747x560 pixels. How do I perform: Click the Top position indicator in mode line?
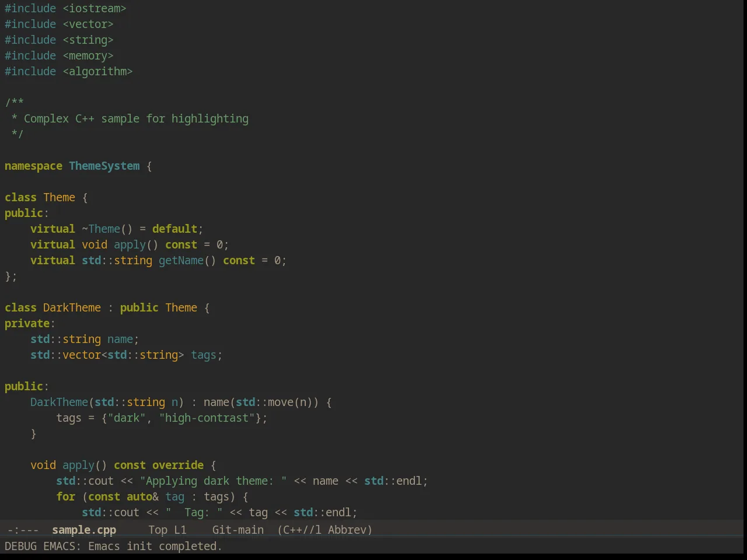158,530
